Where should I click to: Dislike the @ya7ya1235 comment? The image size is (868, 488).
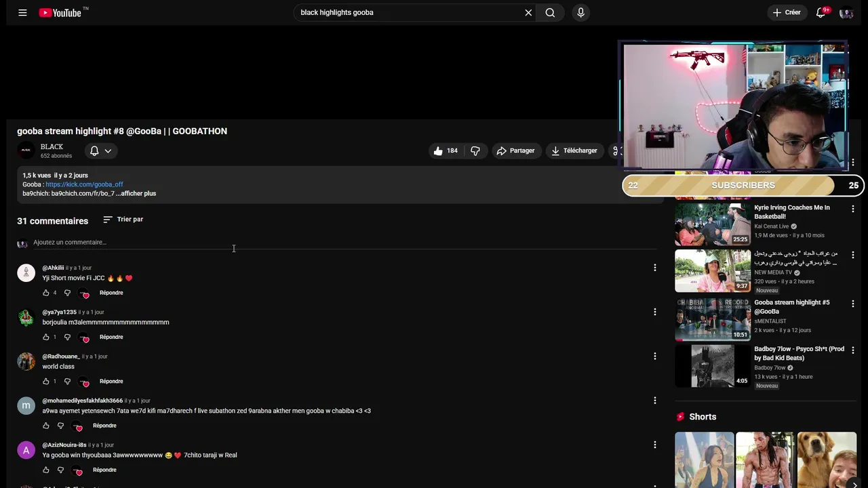pyautogui.click(x=67, y=337)
